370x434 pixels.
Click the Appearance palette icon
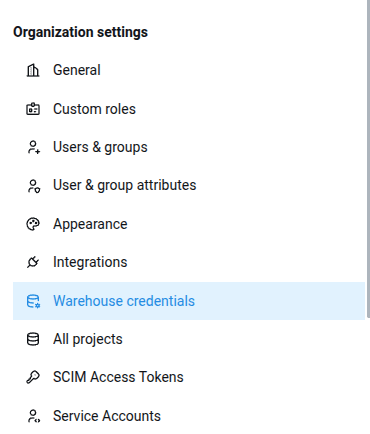[x=33, y=224]
